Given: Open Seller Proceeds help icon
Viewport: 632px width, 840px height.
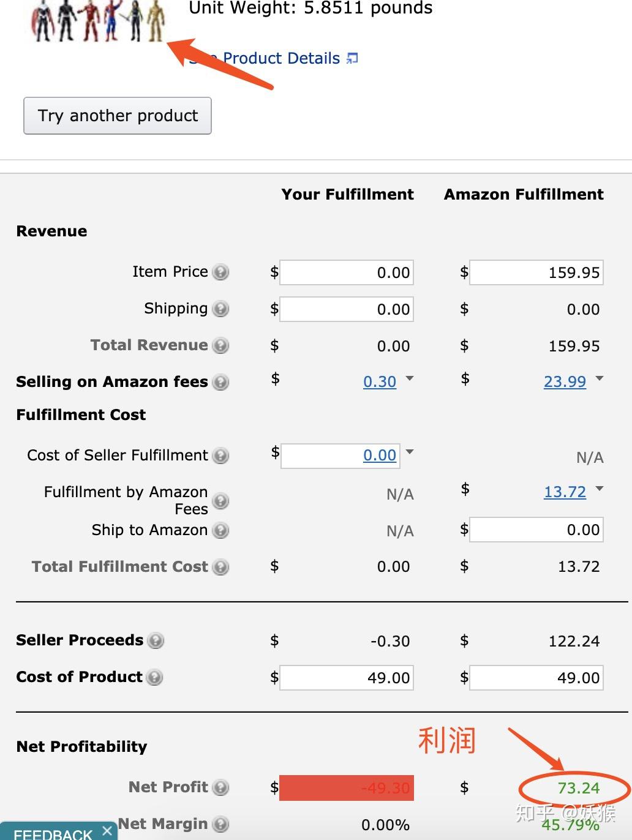Looking at the screenshot, I should tap(156, 640).
